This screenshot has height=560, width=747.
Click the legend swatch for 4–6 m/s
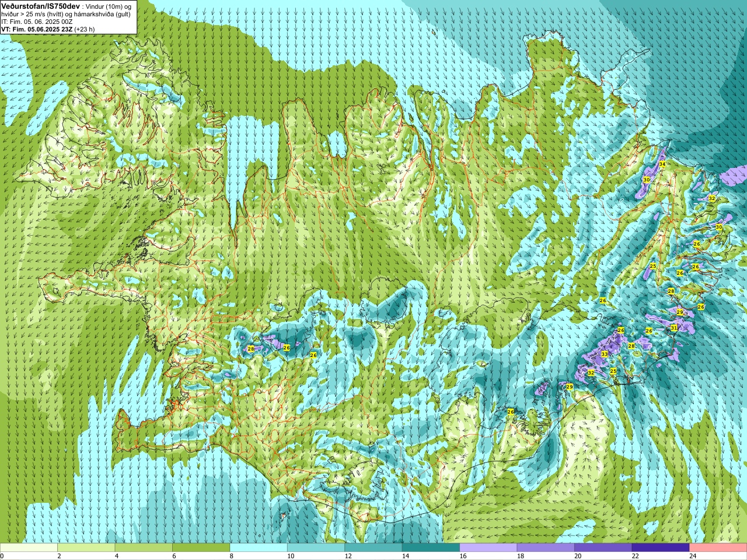click(x=144, y=548)
